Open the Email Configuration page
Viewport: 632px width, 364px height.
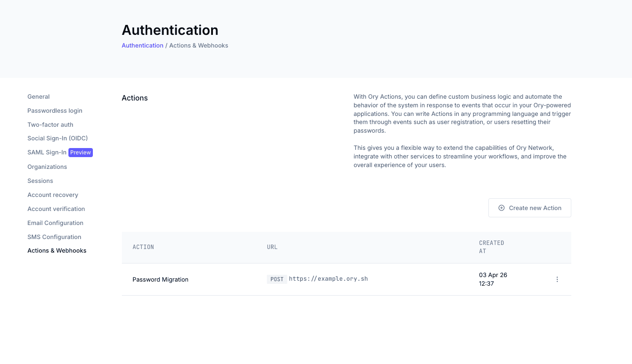tap(55, 223)
